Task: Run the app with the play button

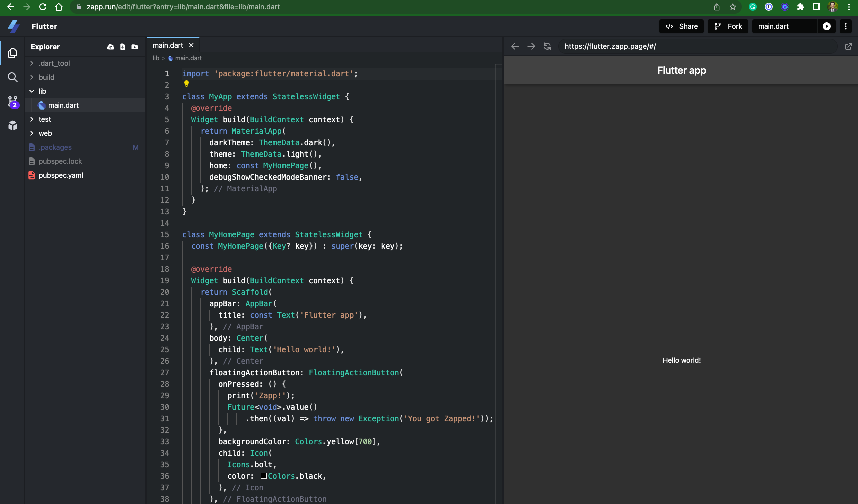Action: point(827,26)
